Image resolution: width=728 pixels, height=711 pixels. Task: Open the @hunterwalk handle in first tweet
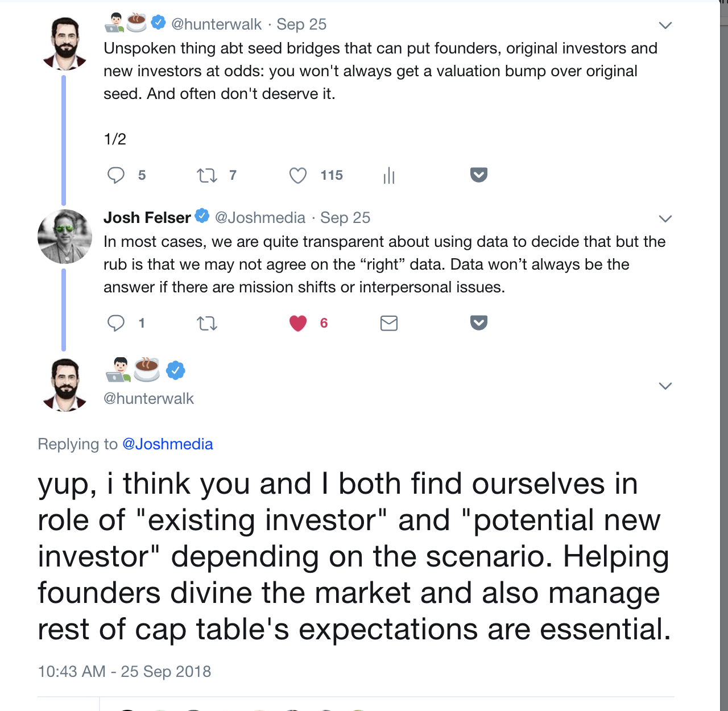(216, 24)
